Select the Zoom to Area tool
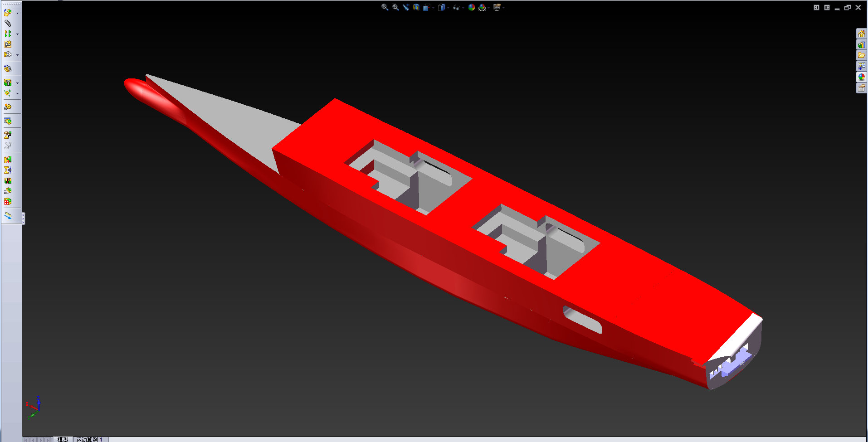This screenshot has height=442, width=868. [395, 7]
